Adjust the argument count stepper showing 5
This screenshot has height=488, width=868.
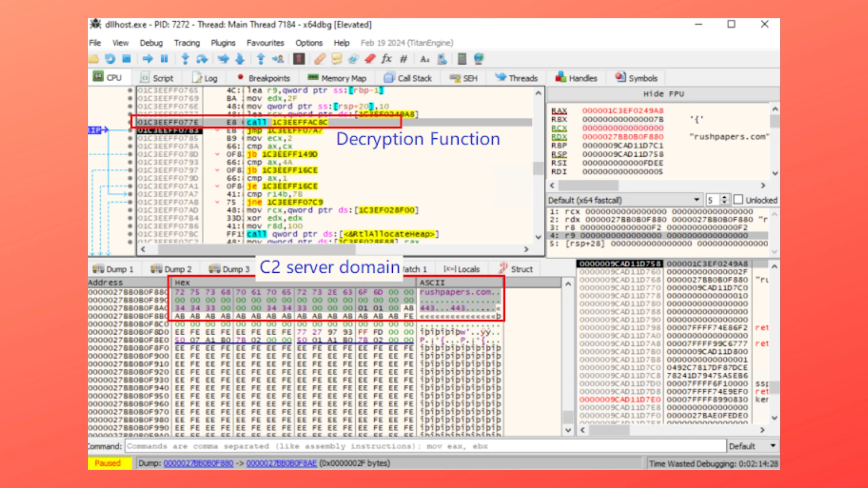point(725,200)
